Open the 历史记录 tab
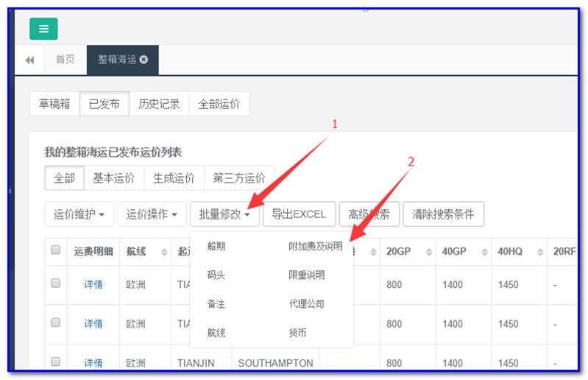Image resolution: width=588 pixels, height=380 pixels. coord(159,104)
